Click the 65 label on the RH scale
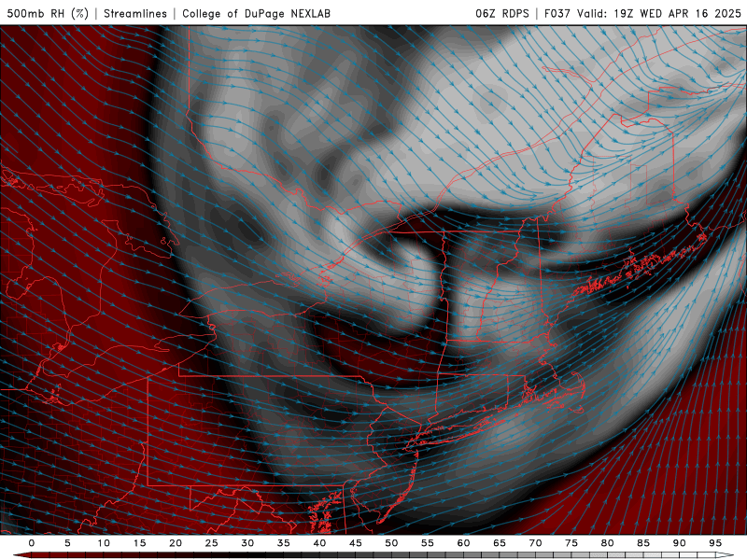 [x=500, y=543]
